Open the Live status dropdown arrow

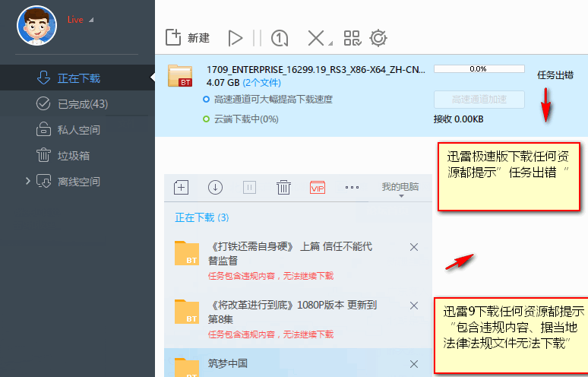(x=91, y=20)
